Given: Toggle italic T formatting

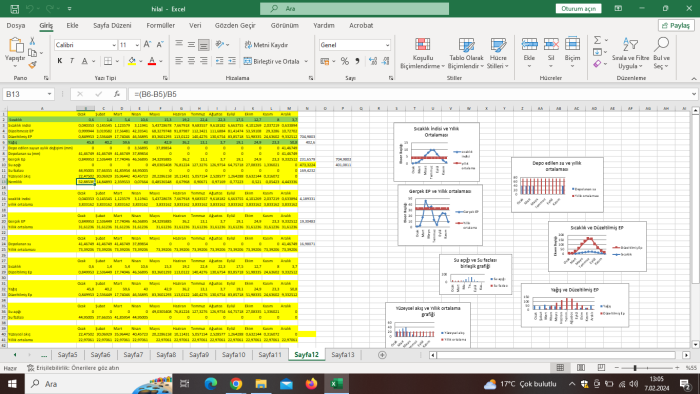Looking at the screenshot, I should pyautogui.click(x=72, y=61).
